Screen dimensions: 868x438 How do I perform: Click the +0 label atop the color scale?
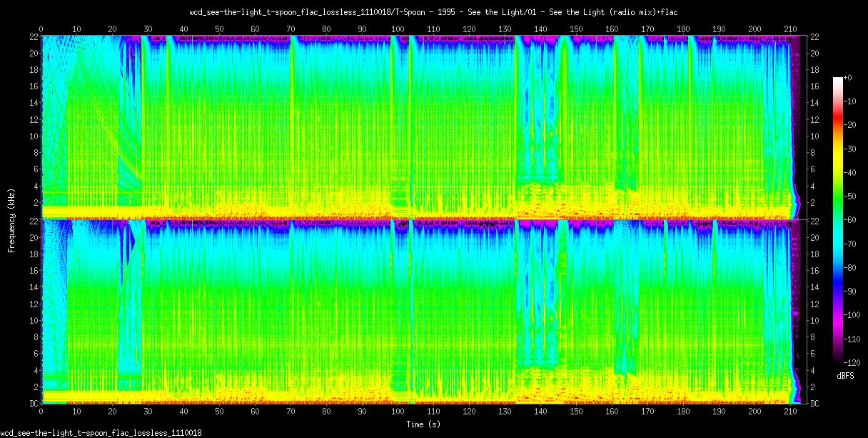point(848,77)
